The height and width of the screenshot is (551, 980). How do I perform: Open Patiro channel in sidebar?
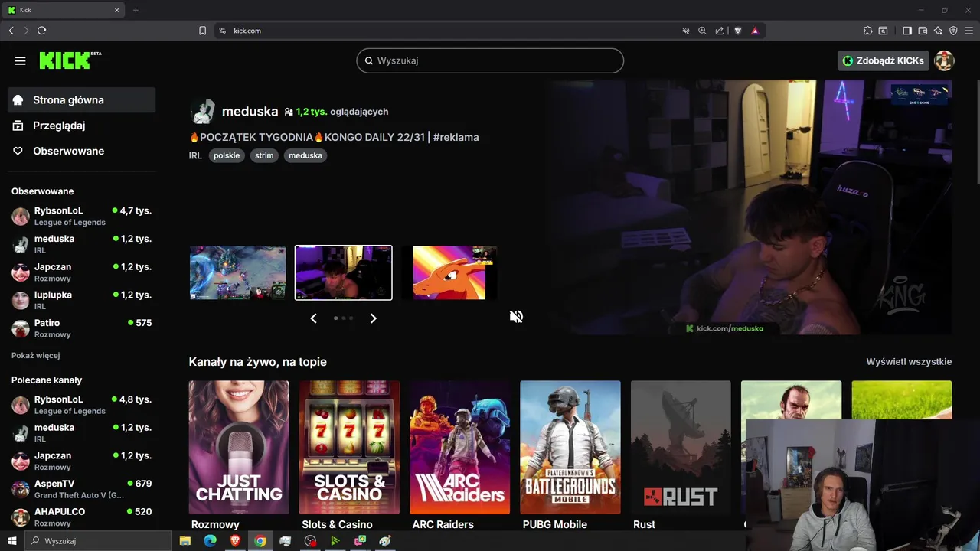82,328
